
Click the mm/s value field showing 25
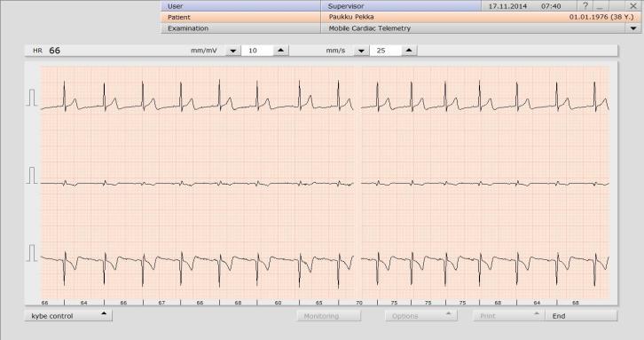click(385, 51)
